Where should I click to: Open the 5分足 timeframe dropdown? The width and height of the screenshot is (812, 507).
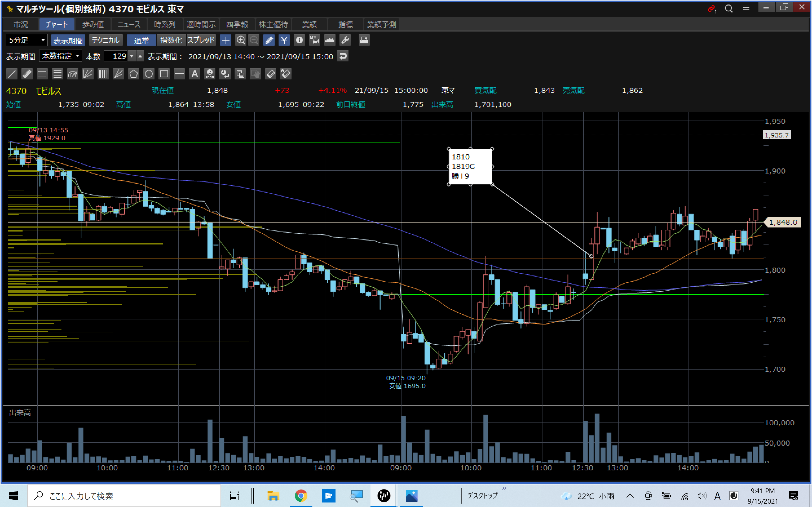(27, 40)
